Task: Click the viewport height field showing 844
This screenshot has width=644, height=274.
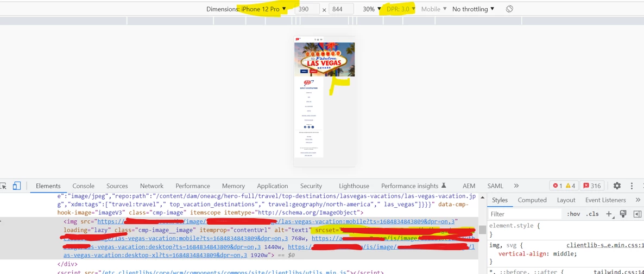Action: pyautogui.click(x=342, y=9)
